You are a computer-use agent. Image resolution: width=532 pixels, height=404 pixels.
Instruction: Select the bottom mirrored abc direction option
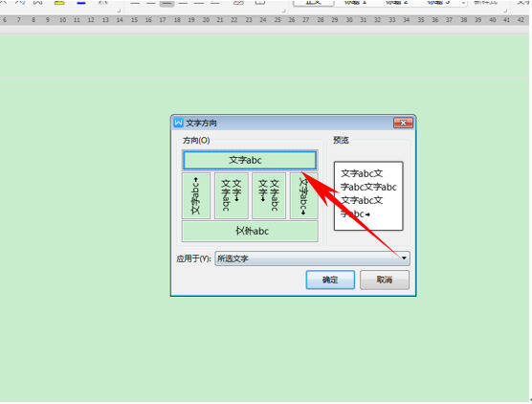[250, 231]
